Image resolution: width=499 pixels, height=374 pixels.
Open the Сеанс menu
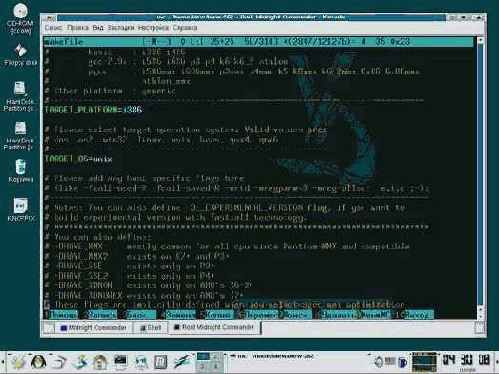coord(53,28)
